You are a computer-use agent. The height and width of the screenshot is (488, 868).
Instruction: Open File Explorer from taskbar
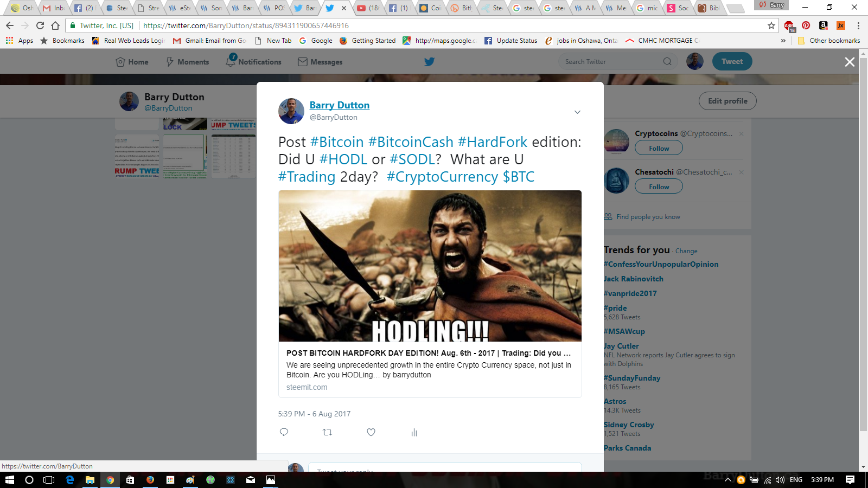click(90, 480)
